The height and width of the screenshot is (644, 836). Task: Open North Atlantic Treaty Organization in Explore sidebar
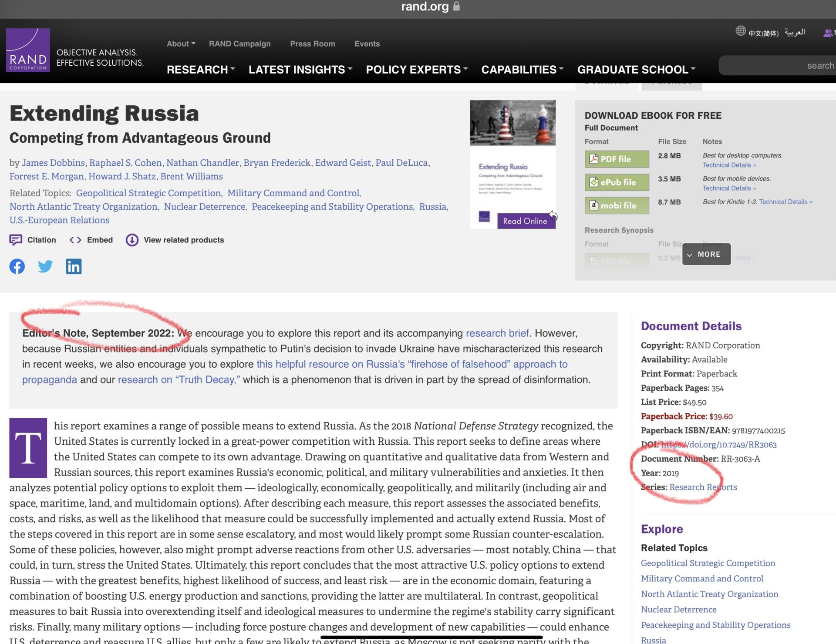(709, 594)
